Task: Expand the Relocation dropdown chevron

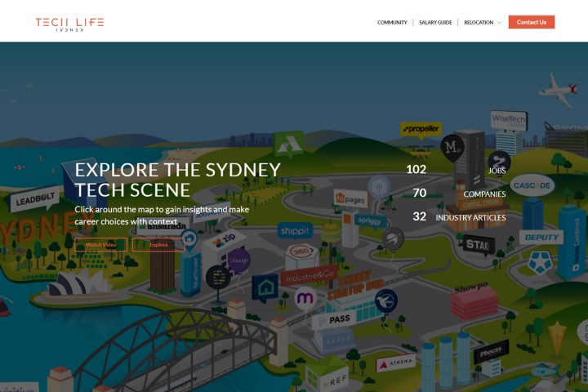Action: pyautogui.click(x=499, y=23)
